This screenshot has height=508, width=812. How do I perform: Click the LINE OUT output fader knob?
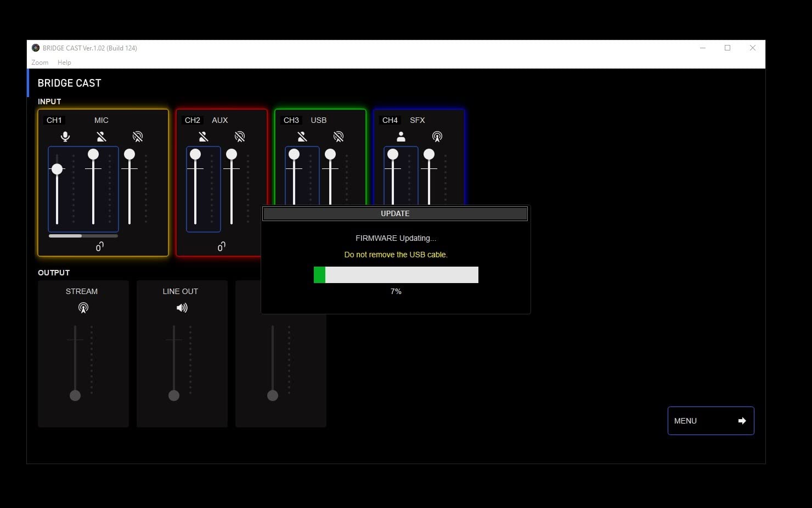click(174, 395)
